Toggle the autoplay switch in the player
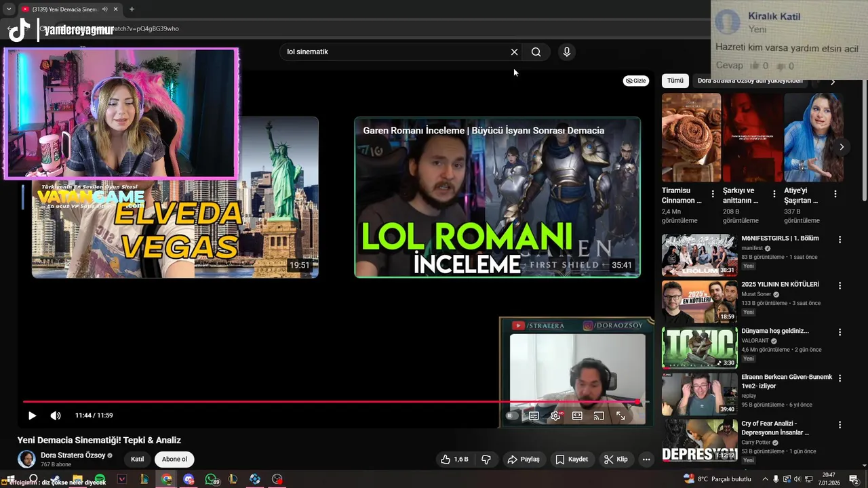The image size is (868, 488). pos(513,415)
